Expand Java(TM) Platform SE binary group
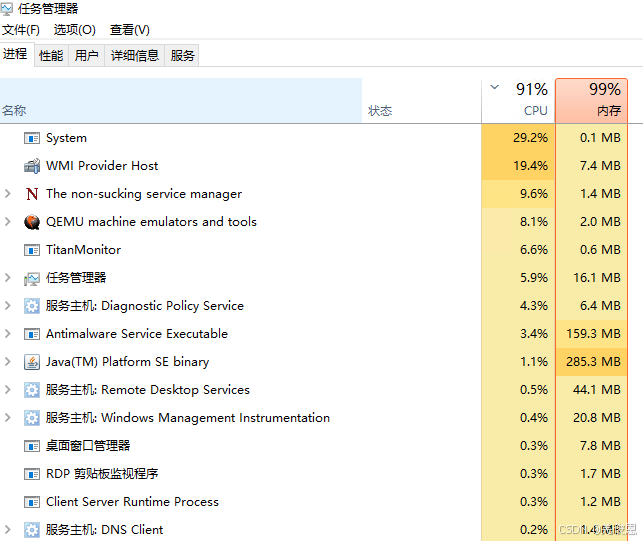This screenshot has width=643, height=541. pyautogui.click(x=7, y=361)
